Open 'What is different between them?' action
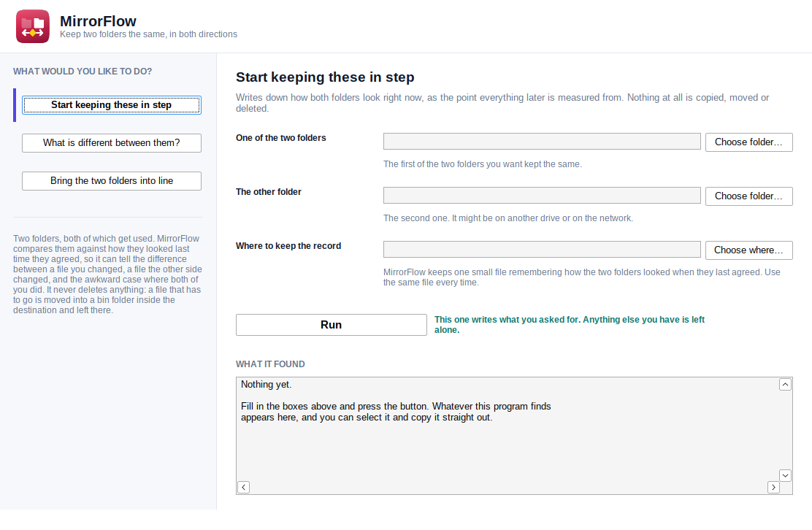The image size is (812, 530). pos(111,143)
